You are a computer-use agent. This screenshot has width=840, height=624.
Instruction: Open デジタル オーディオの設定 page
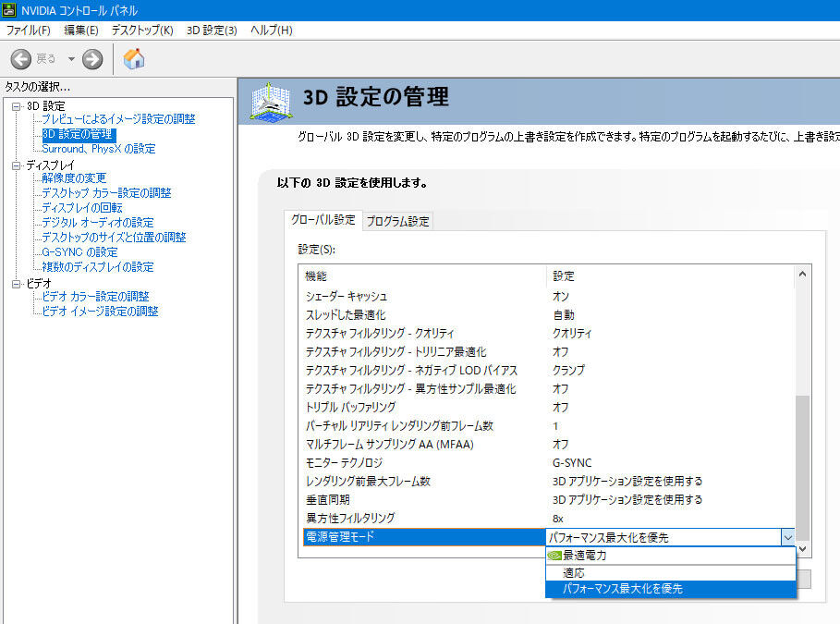[x=98, y=223]
